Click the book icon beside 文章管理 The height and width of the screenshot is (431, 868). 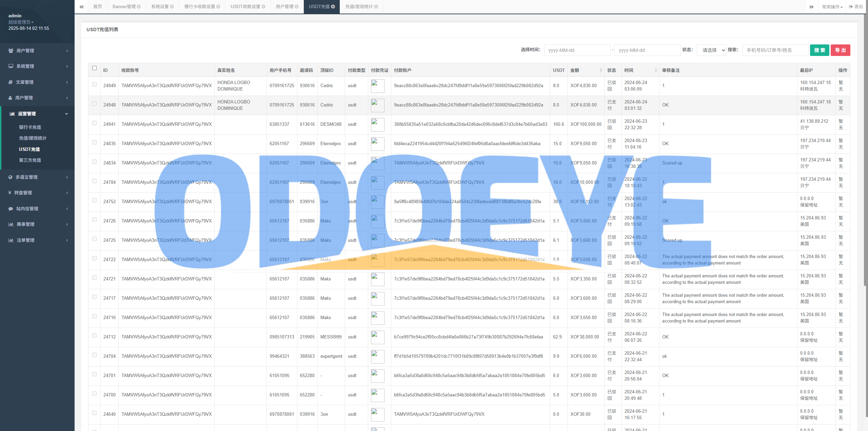pyautogui.click(x=11, y=82)
